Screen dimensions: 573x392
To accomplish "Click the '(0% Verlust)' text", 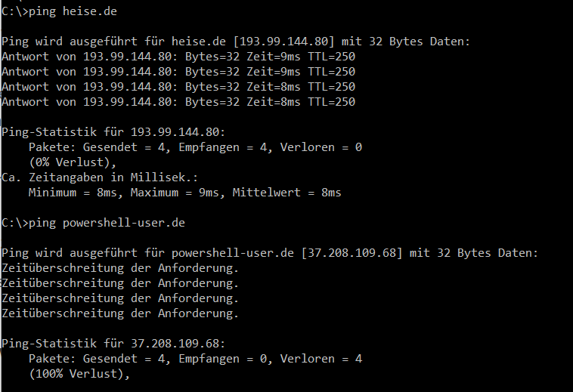I will [x=73, y=162].
